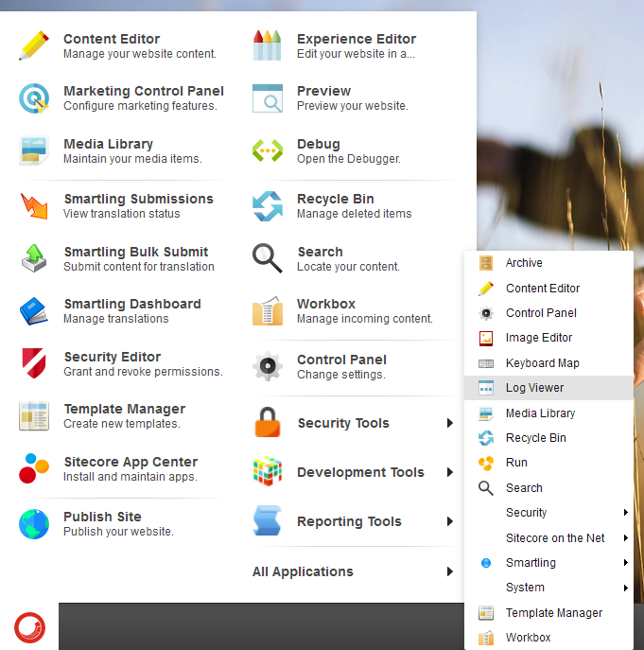Click 'Submit content for translation' description

(139, 267)
